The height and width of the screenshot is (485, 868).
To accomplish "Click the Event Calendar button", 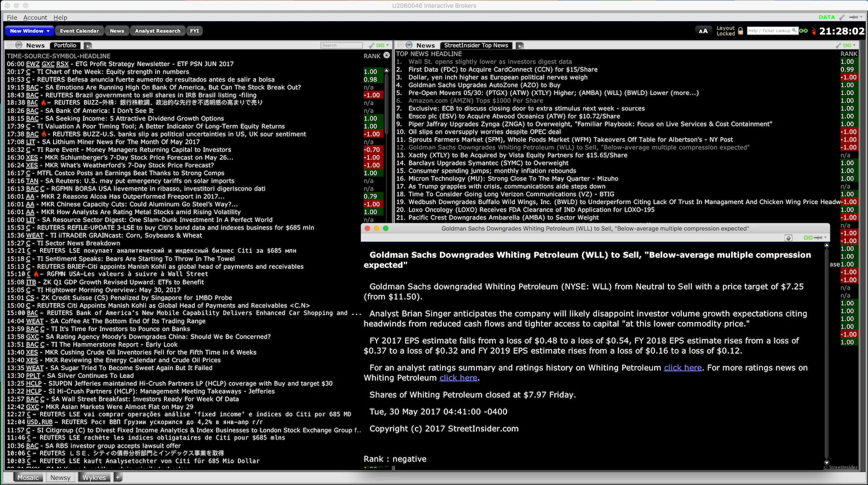I will coord(80,31).
